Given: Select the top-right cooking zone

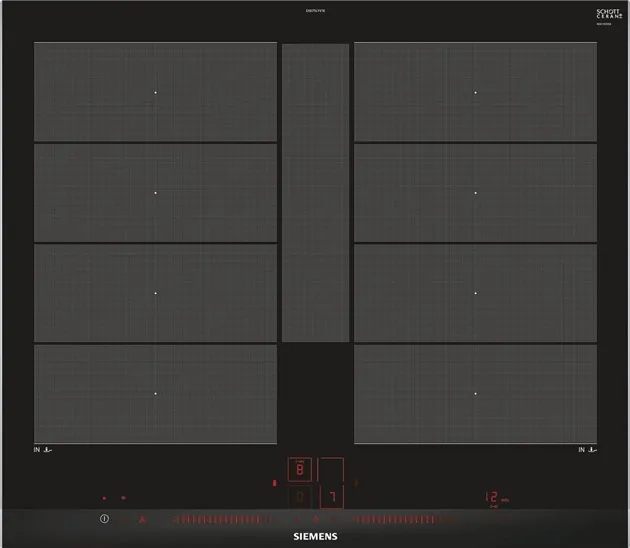Looking at the screenshot, I should 475,92.
